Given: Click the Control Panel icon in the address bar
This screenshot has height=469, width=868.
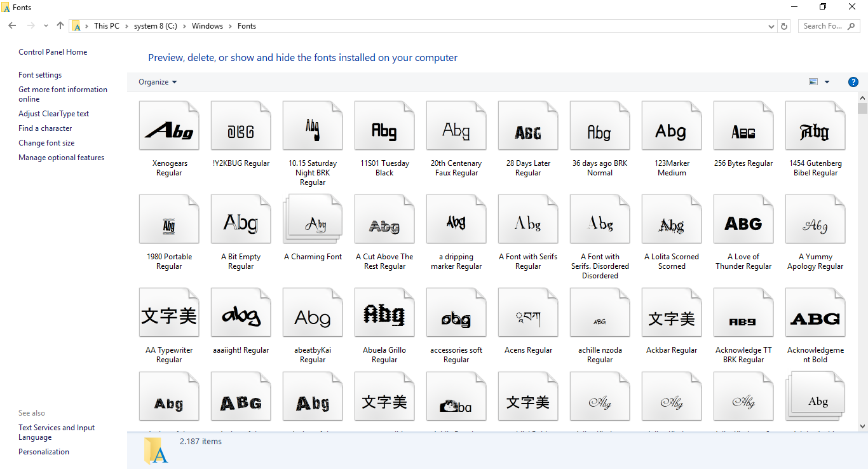Looking at the screenshot, I should point(77,25).
